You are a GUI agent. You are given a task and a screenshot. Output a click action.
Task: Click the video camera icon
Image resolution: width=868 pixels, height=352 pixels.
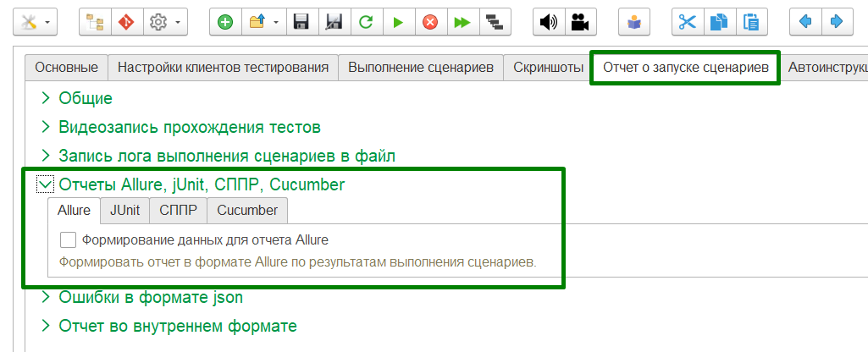pyautogui.click(x=580, y=22)
